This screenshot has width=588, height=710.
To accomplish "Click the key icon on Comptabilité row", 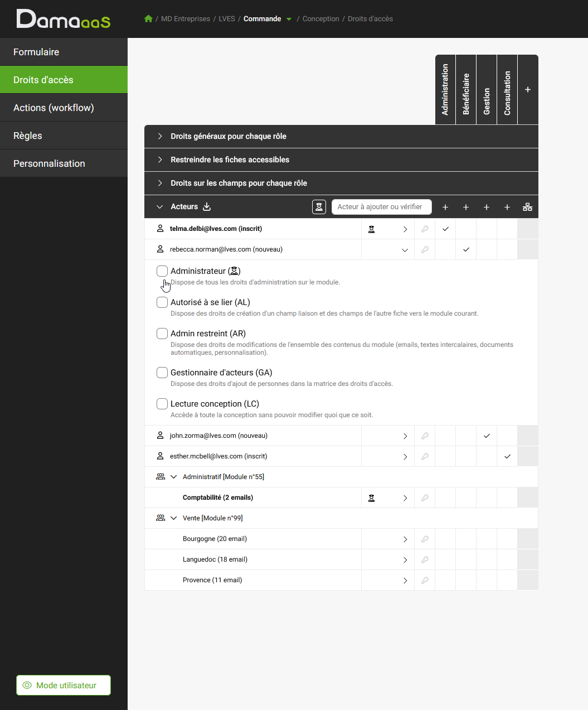I will (x=425, y=498).
